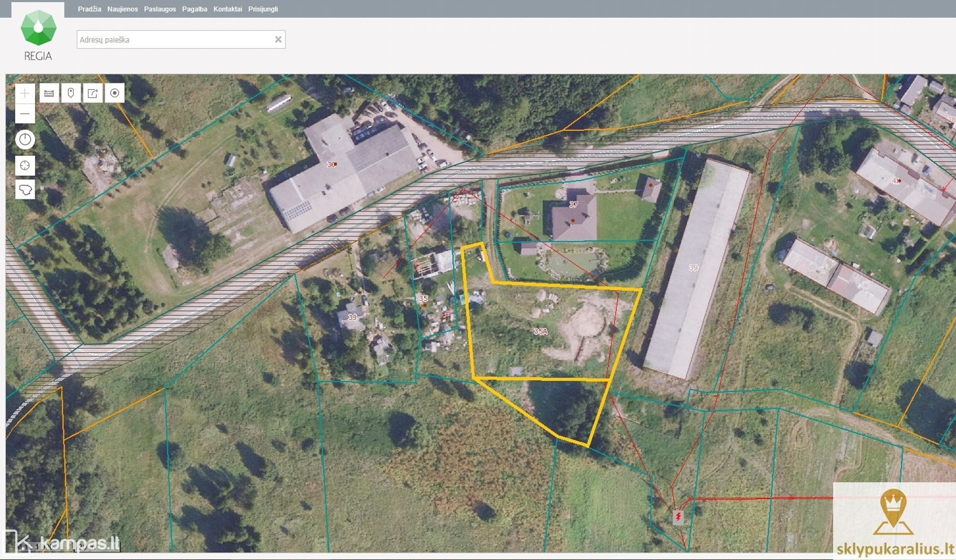
Task: Zoom out the map with minus button
Action: (25, 114)
